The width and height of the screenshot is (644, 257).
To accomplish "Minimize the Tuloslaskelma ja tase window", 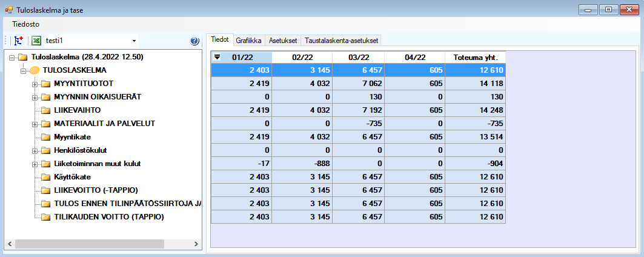I will click(x=588, y=10).
